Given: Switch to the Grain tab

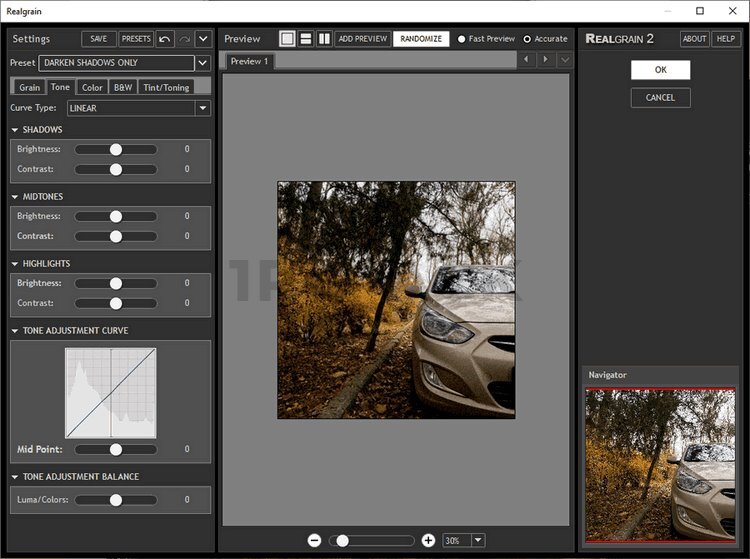Looking at the screenshot, I should 29,87.
